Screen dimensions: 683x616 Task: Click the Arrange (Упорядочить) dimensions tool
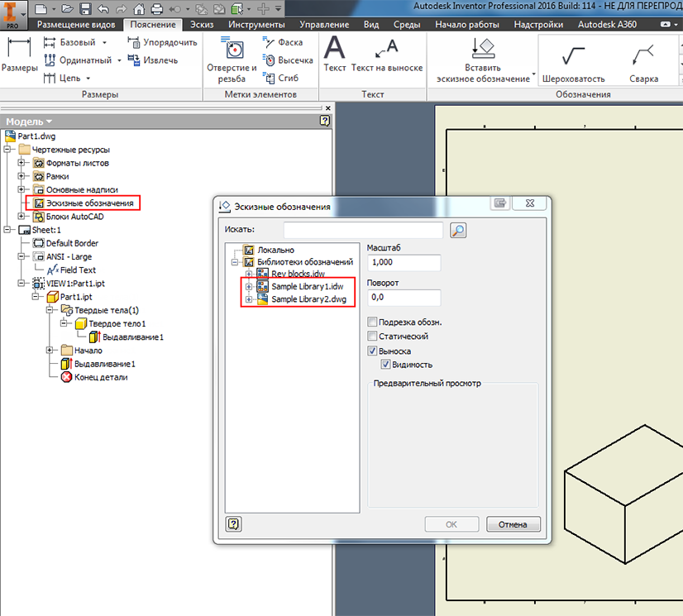pyautogui.click(x=162, y=42)
